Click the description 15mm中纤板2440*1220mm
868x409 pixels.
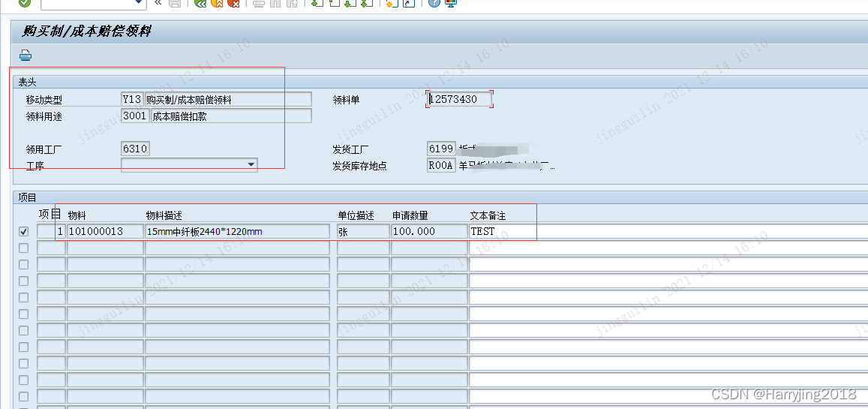[237, 231]
